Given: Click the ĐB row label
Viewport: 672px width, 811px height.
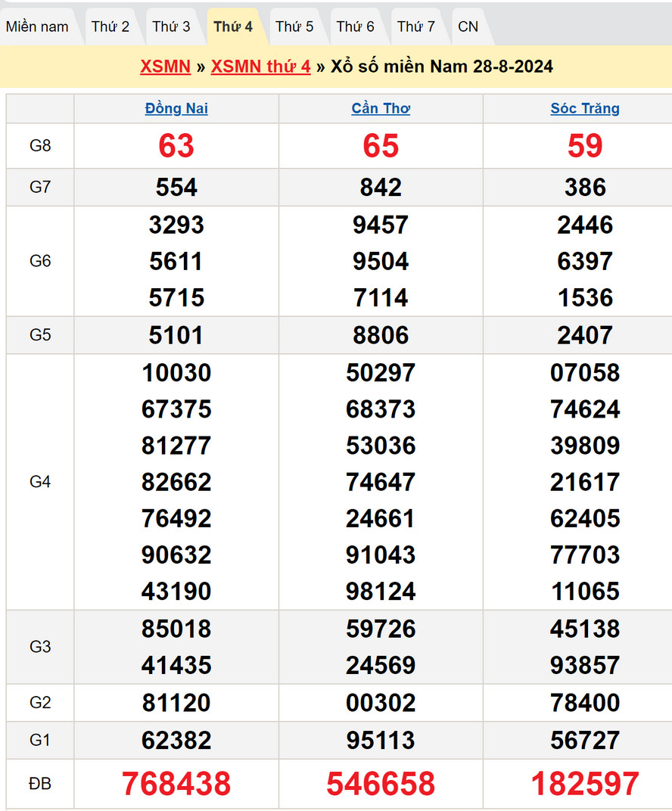Looking at the screenshot, I should pos(40,784).
